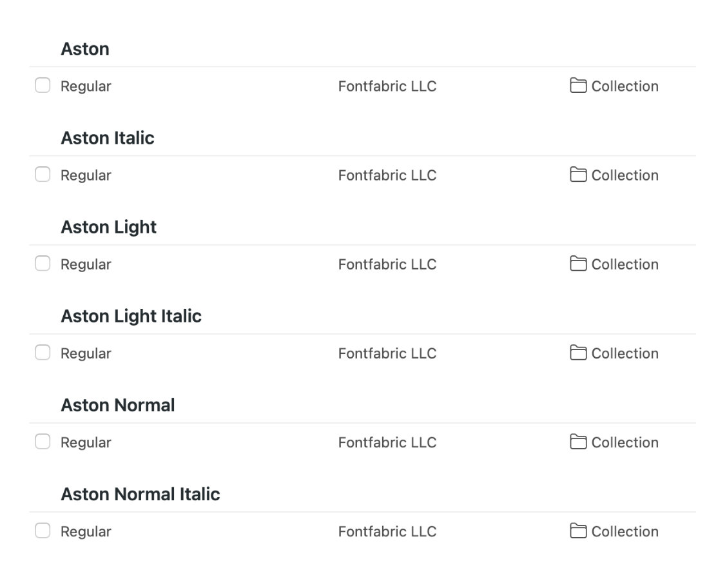This screenshot has height=588, width=727.
Task: Enable the Aston Italic Regular checkbox
Action: coord(43,174)
